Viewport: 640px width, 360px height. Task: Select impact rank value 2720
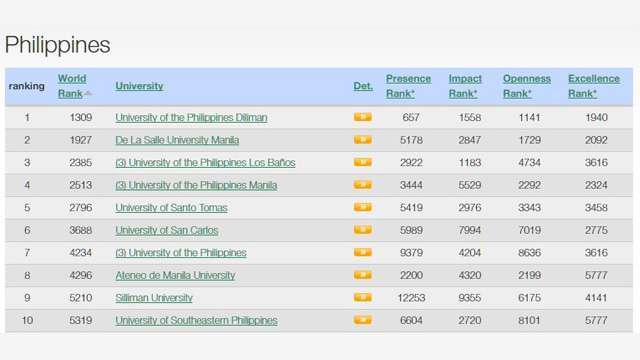pyautogui.click(x=470, y=320)
